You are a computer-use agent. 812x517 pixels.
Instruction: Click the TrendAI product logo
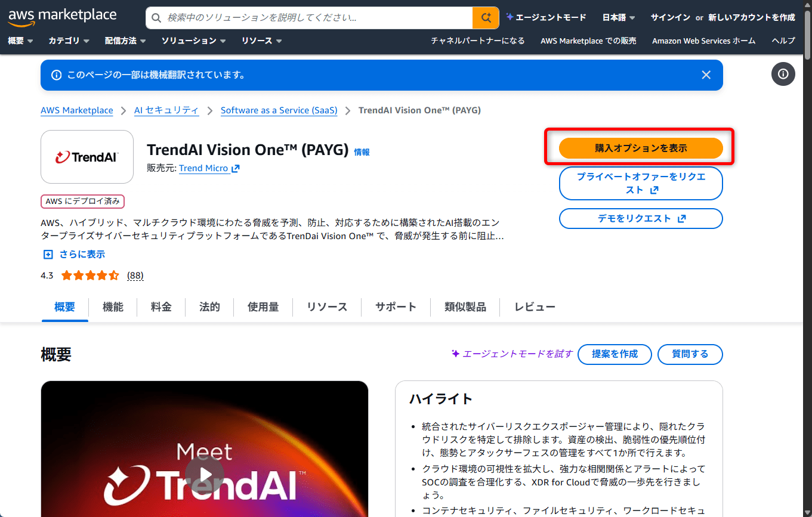point(87,157)
